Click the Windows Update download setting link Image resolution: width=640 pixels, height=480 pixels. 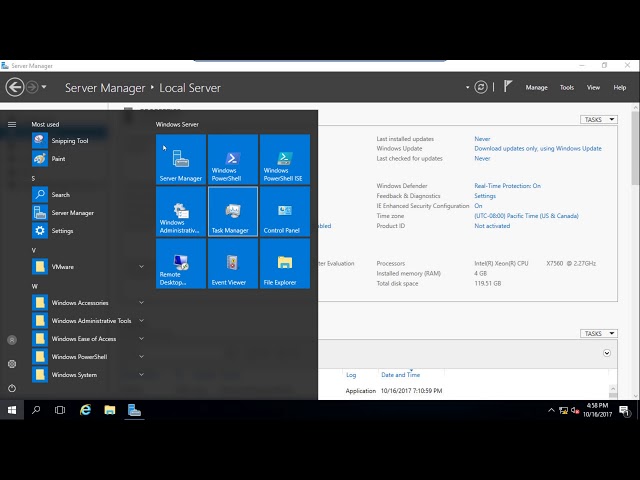pos(538,149)
